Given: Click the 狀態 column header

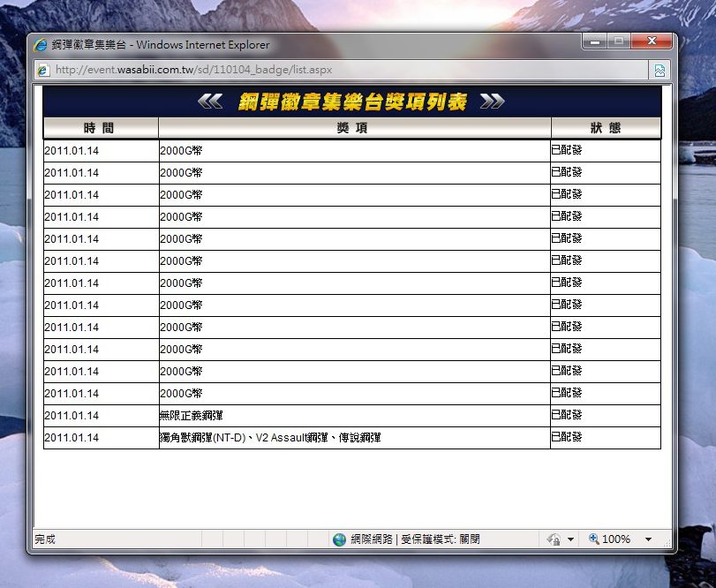Looking at the screenshot, I should (606, 128).
